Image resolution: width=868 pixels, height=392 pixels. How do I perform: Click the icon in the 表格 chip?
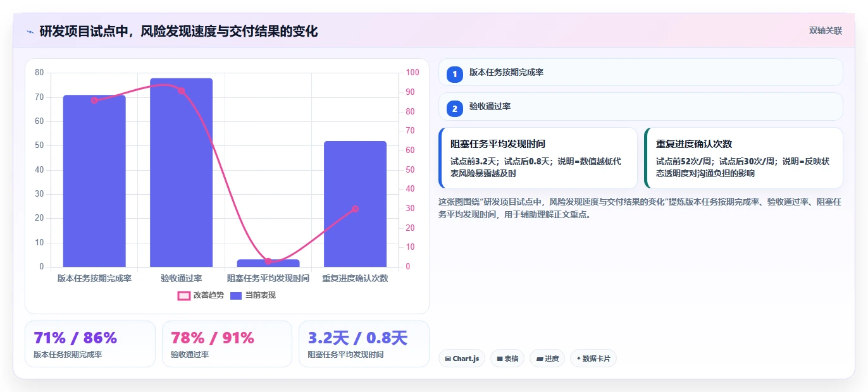[x=500, y=358]
